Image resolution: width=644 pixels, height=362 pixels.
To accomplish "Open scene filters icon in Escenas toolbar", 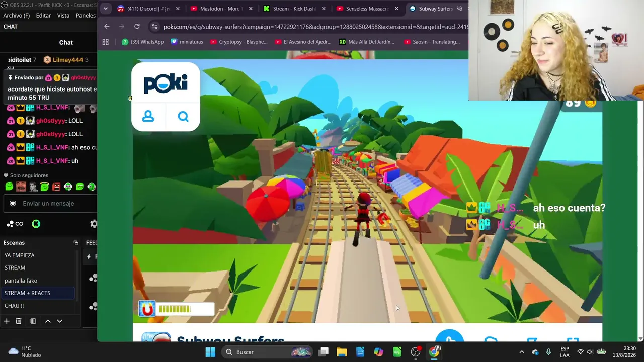I will [x=33, y=321].
